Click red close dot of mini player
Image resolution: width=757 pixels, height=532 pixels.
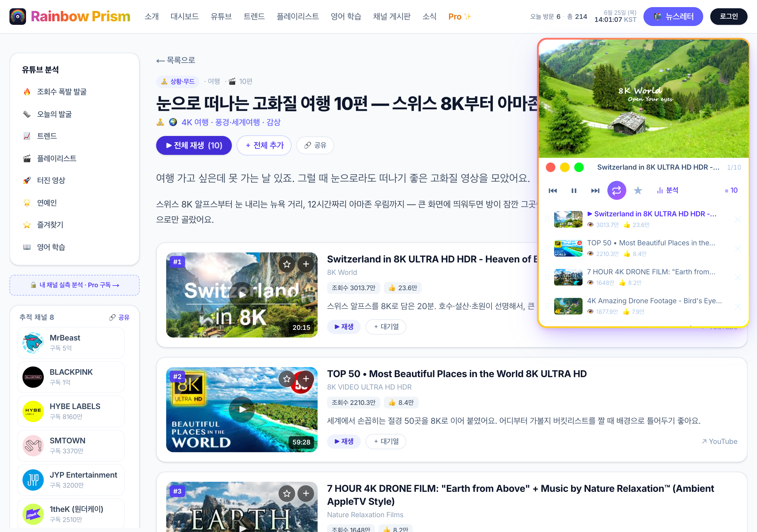(x=551, y=168)
